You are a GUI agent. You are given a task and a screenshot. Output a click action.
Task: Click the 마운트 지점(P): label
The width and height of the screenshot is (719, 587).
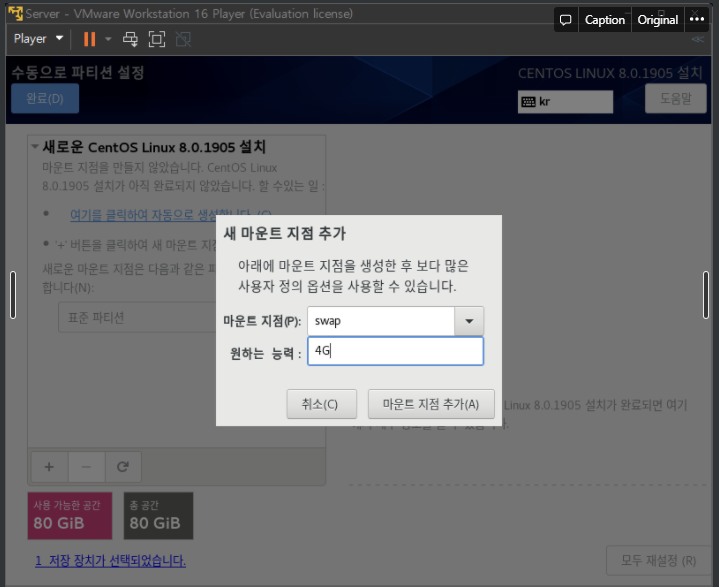point(262,321)
